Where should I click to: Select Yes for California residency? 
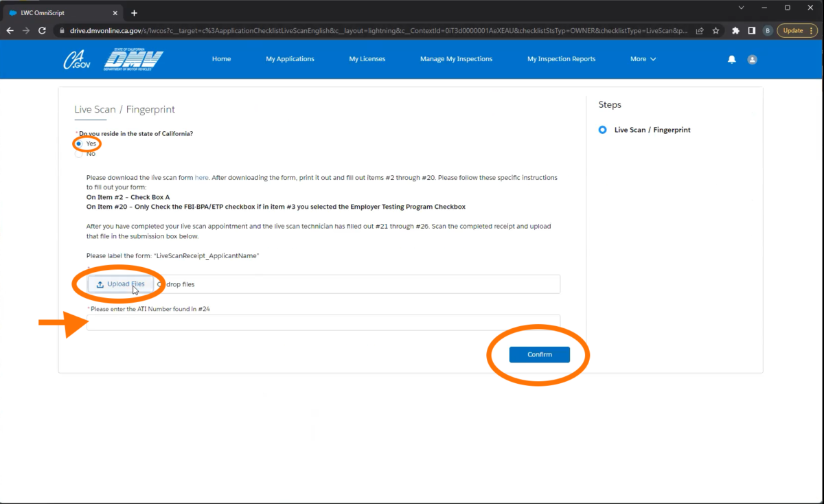[x=79, y=144]
